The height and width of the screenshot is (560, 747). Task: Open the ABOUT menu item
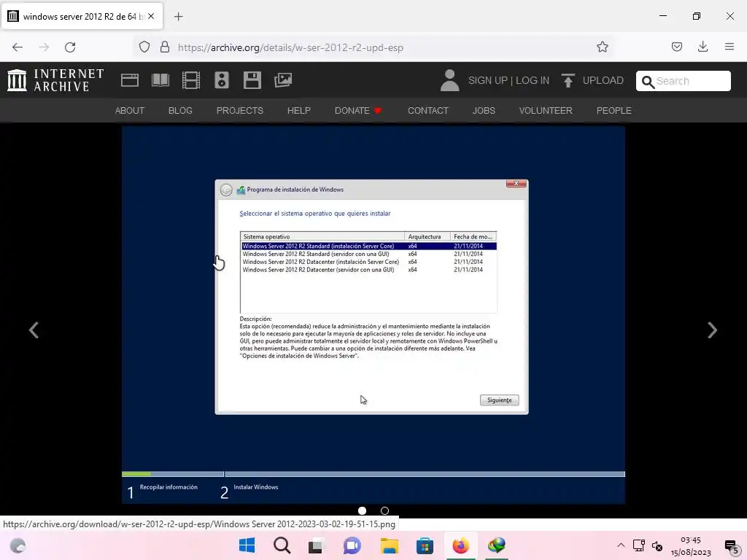[x=130, y=111]
